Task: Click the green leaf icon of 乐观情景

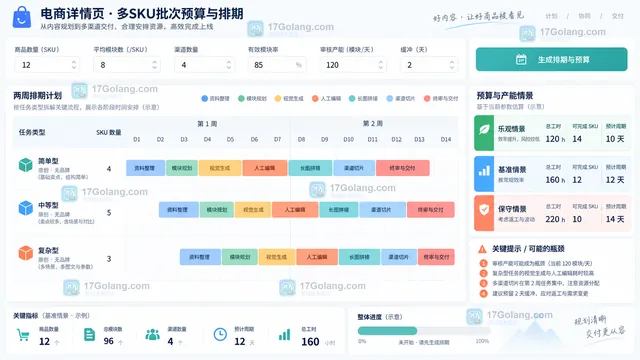Action: (484, 130)
